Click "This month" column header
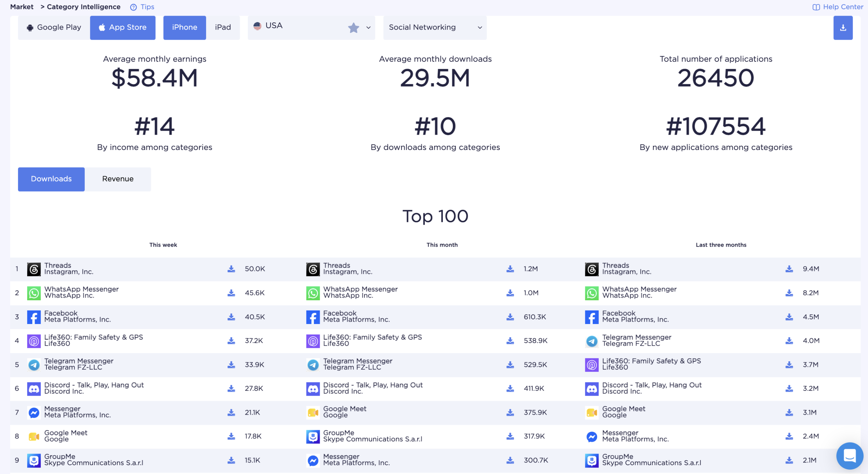The height and width of the screenshot is (474, 868). click(x=442, y=245)
